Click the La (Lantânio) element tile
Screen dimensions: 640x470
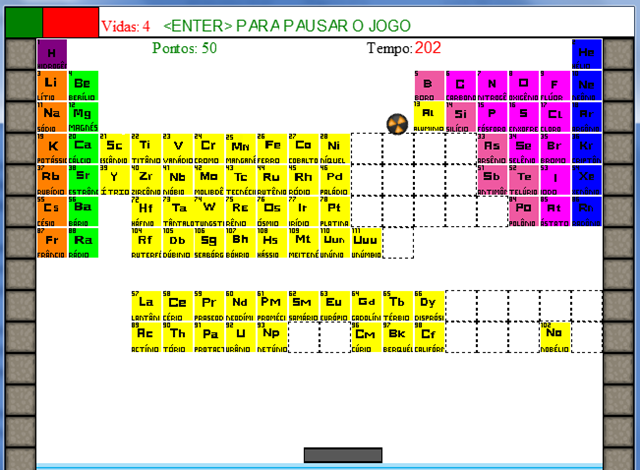(146, 305)
